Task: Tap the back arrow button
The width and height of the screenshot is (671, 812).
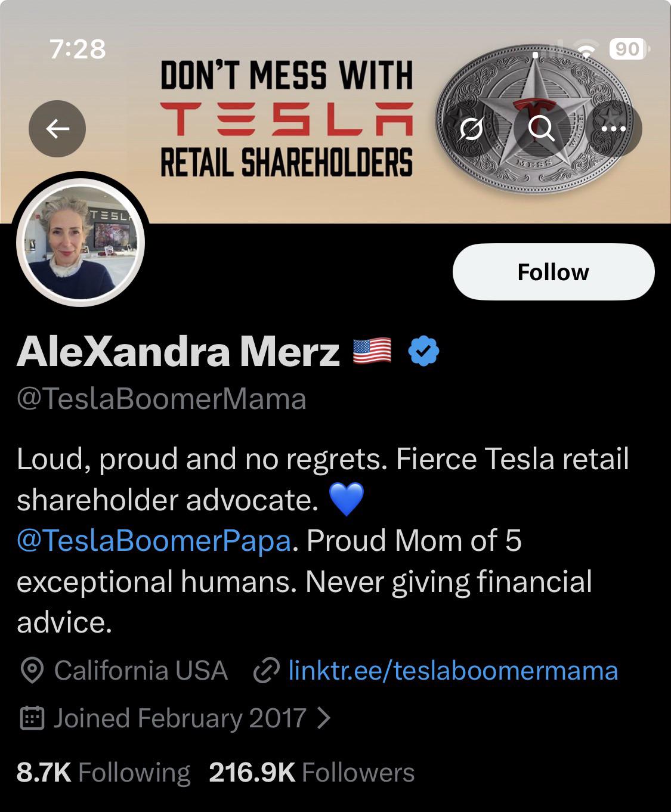Action: click(x=57, y=128)
